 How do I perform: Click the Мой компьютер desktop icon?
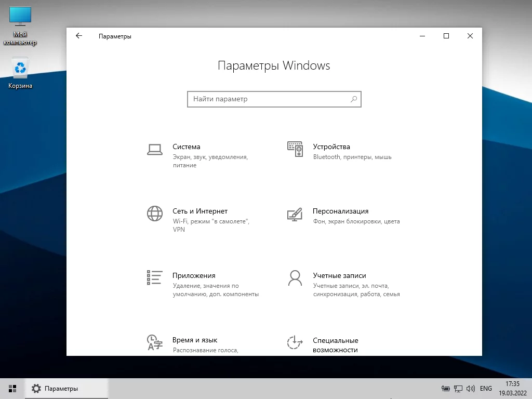pyautogui.click(x=20, y=26)
